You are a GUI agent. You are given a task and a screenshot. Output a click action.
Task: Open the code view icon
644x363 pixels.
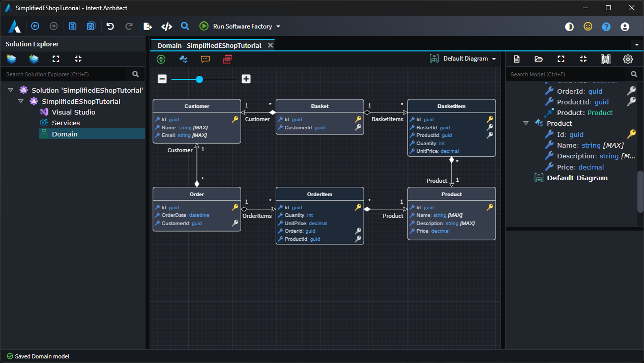pyautogui.click(x=166, y=26)
